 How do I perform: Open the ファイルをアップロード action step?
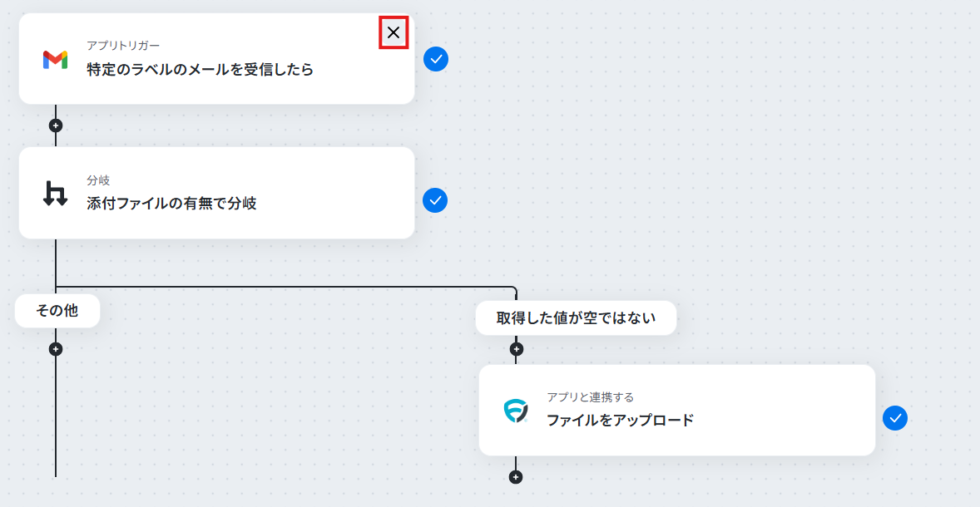point(677,411)
